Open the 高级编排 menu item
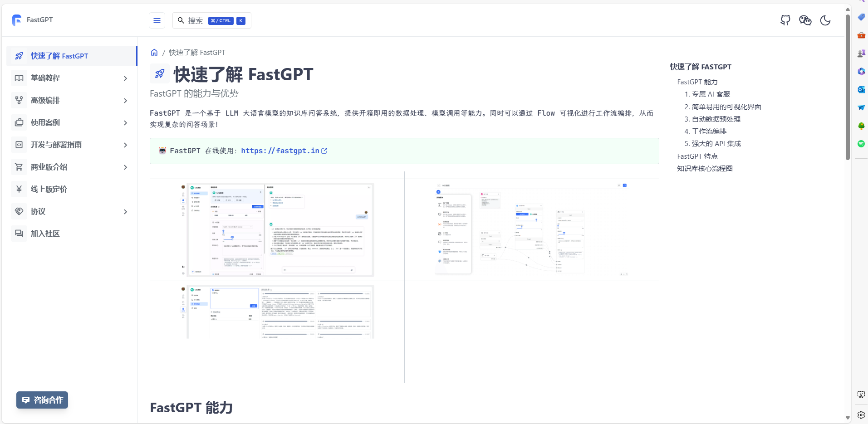 (72, 100)
